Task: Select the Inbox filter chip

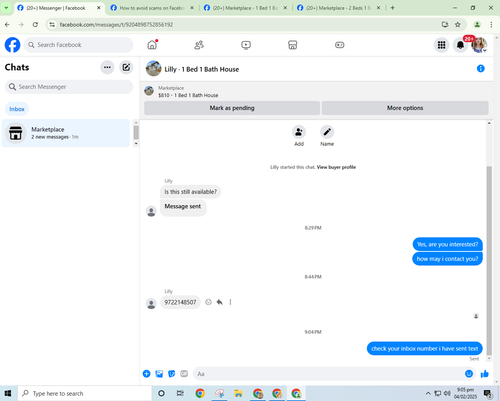Action: click(17, 109)
